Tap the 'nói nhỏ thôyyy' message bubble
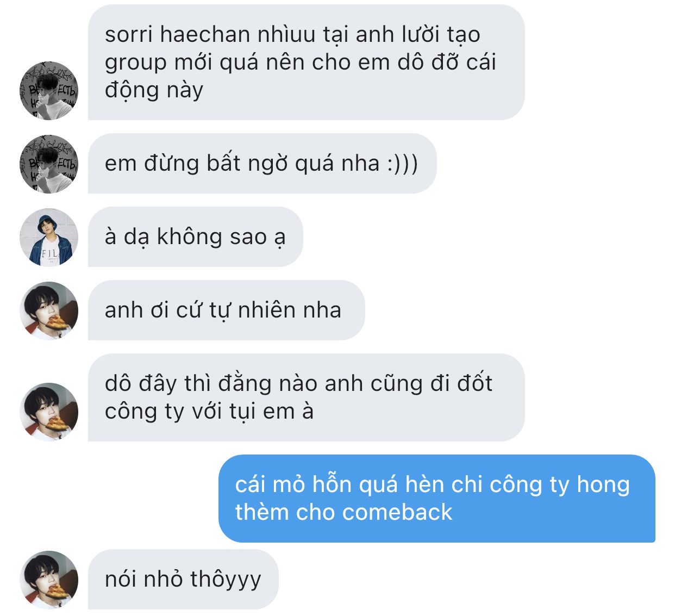Image resolution: width=675 pixels, height=616 pixels. point(183,579)
